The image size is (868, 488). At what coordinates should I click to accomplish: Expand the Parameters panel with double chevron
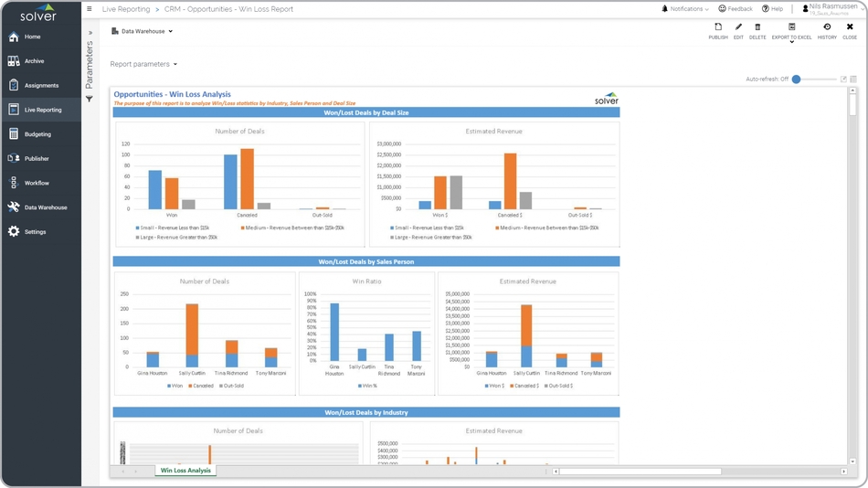90,33
